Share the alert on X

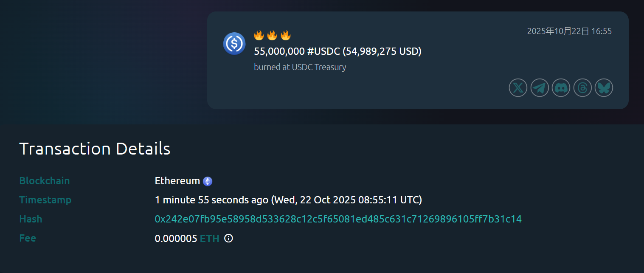pyautogui.click(x=518, y=87)
